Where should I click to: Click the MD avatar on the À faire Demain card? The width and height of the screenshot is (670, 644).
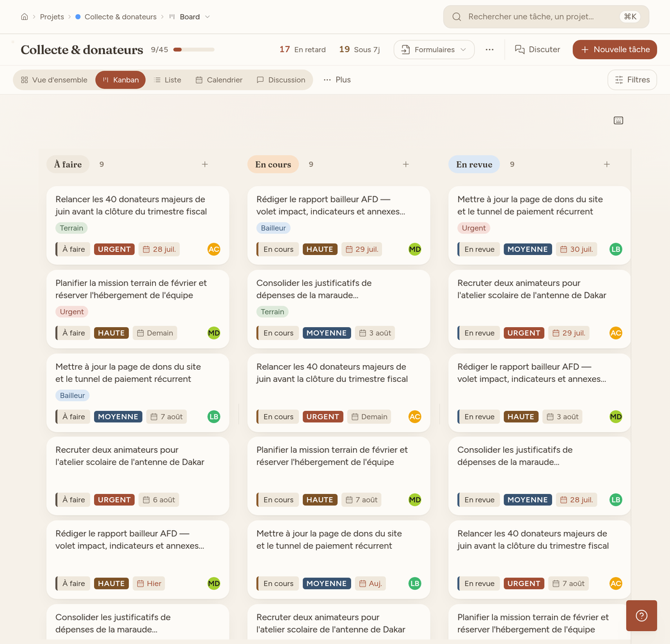[x=214, y=333]
